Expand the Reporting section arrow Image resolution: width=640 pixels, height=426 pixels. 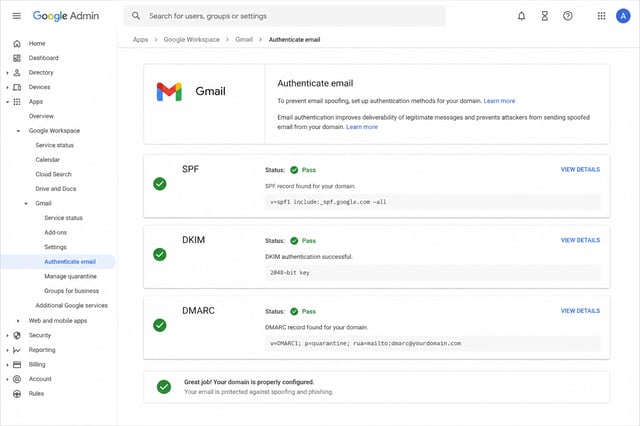7,350
